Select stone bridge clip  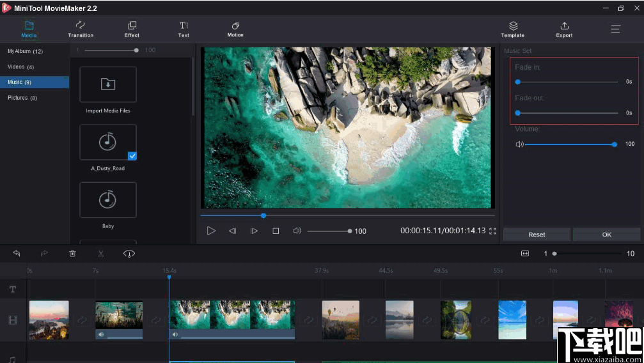456,320
